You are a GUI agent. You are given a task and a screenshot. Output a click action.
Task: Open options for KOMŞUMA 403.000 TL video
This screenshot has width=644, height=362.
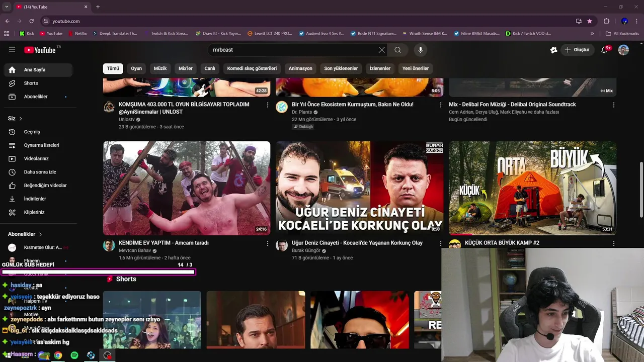(268, 105)
